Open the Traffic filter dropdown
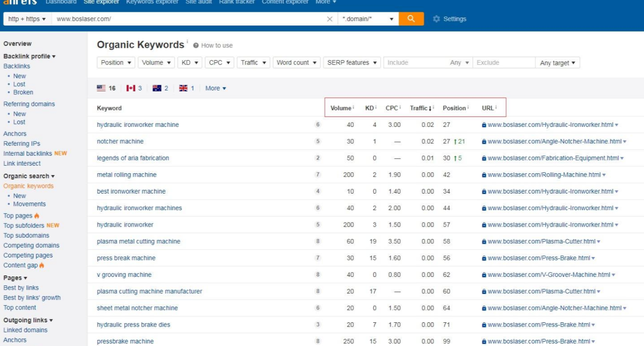 click(x=254, y=62)
